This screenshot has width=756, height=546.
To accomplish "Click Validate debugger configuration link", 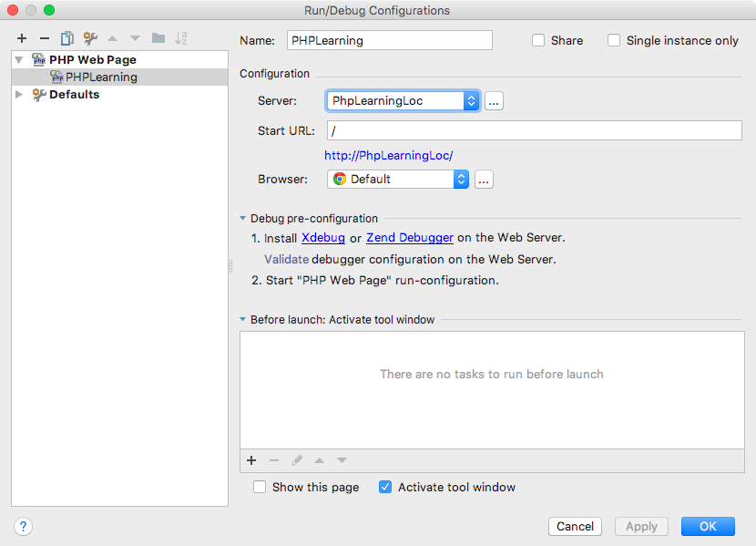I will click(x=286, y=260).
